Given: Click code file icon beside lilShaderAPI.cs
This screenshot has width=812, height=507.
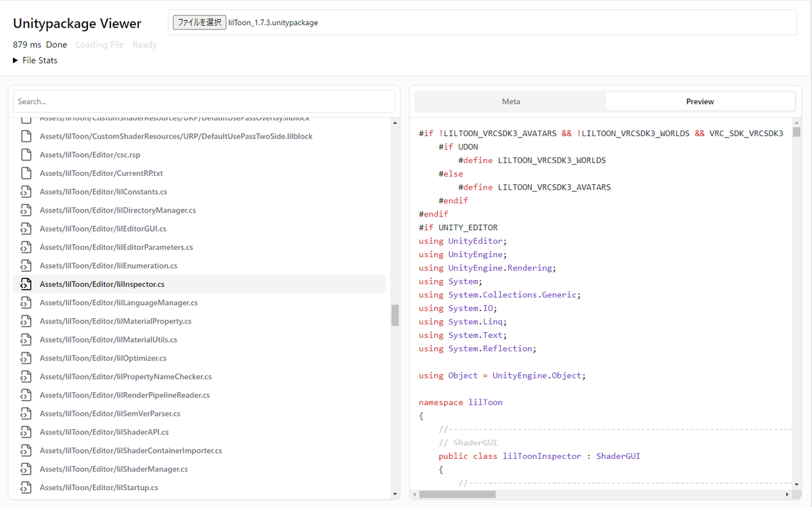Looking at the screenshot, I should 26,432.
